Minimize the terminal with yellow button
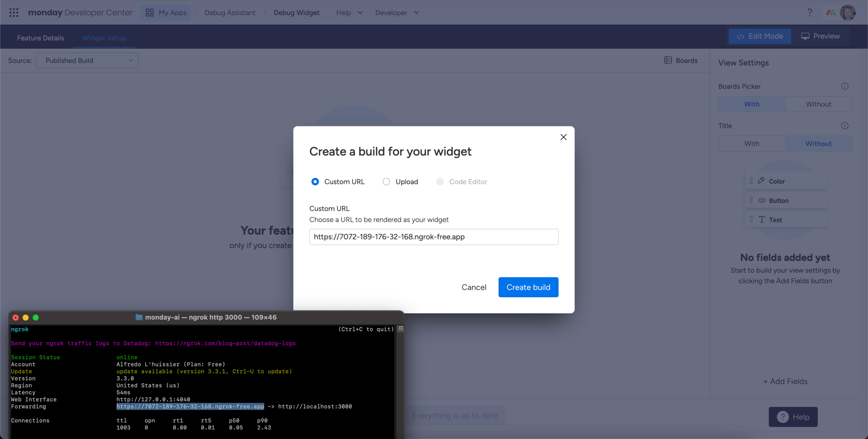868x439 pixels. click(25, 318)
